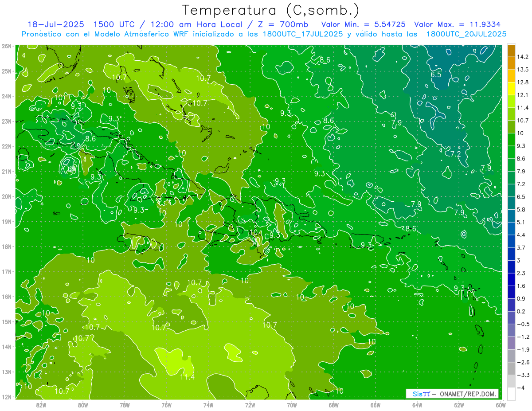This screenshot has height=411, width=532.
Task: Click the latitude axis label "24N"
Action: (x=6, y=96)
